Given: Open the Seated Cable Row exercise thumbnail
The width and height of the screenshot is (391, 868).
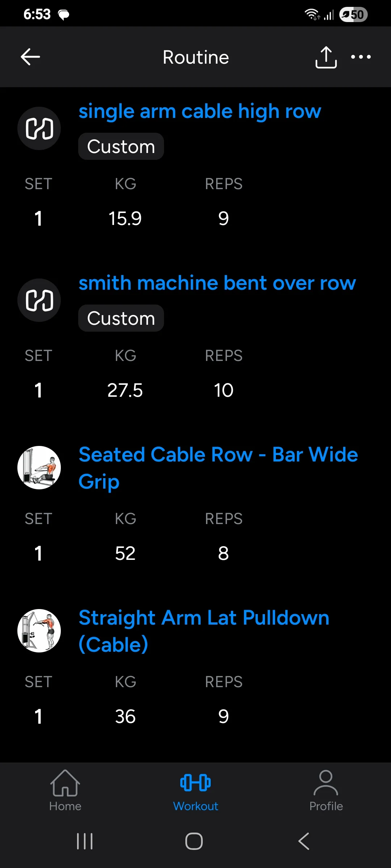Looking at the screenshot, I should [x=39, y=468].
